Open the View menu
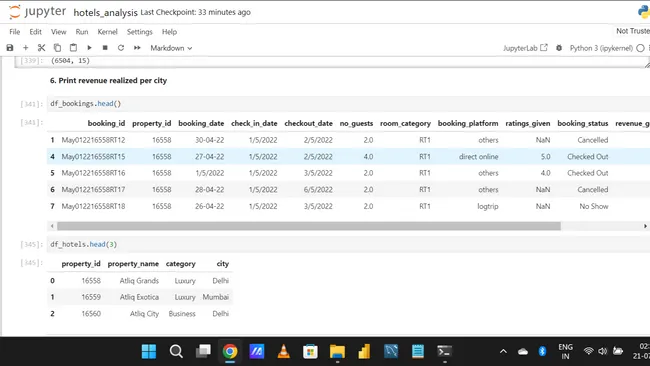The height and width of the screenshot is (366, 650). click(x=58, y=32)
